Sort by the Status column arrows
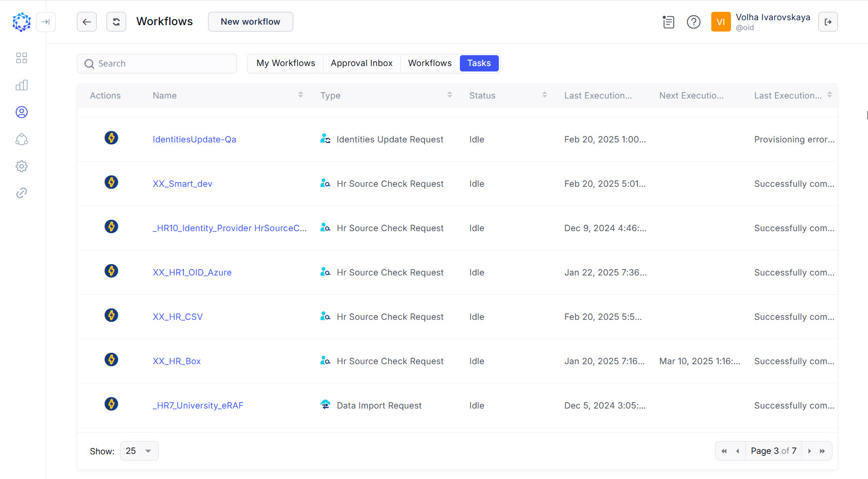The image size is (868, 479). [x=544, y=95]
